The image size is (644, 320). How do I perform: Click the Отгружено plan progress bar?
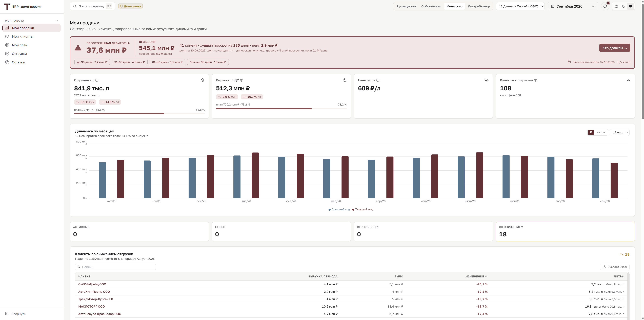click(139, 114)
